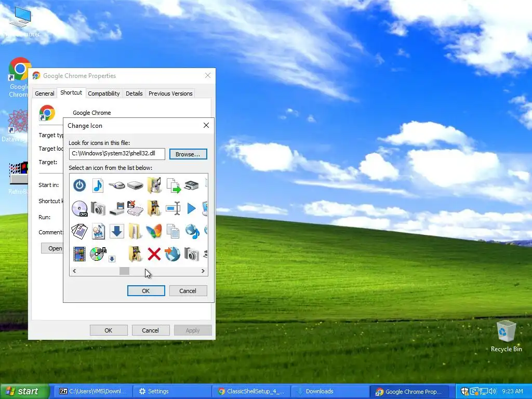Select the text cursor rename field icon
Image resolution: width=532 pixels, height=399 pixels.
pyautogui.click(x=173, y=208)
